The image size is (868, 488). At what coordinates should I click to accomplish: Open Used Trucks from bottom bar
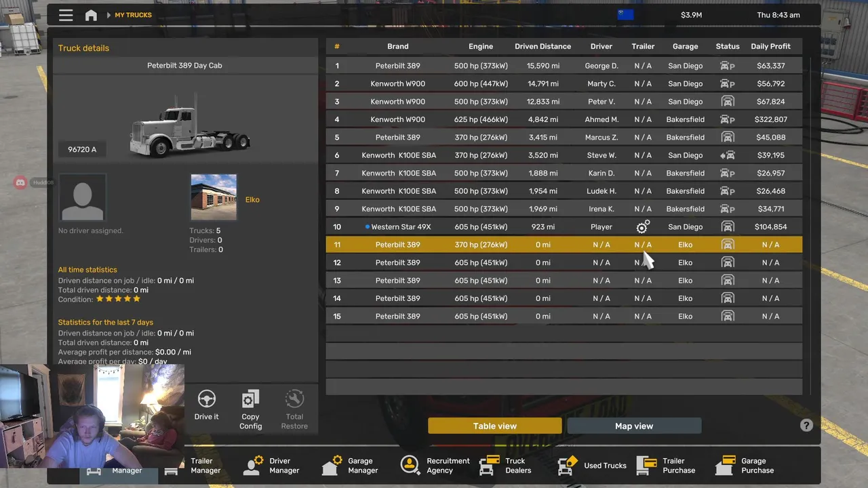point(592,466)
